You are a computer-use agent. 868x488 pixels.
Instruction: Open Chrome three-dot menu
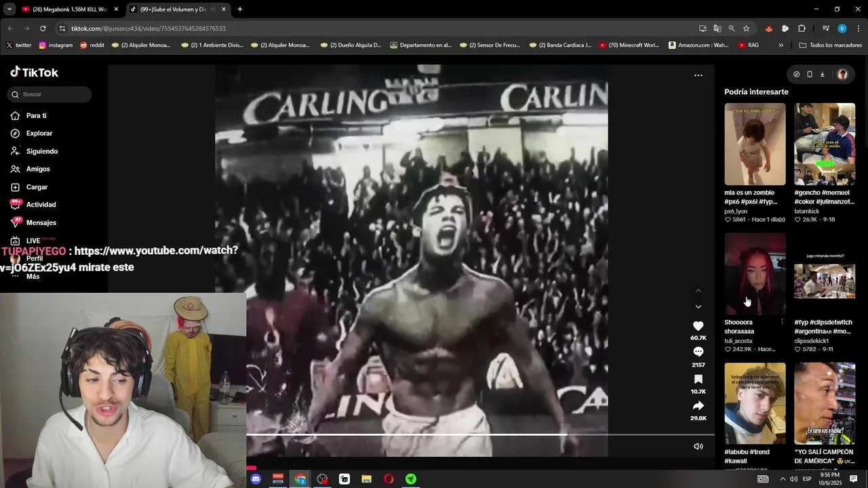pyautogui.click(x=859, y=28)
